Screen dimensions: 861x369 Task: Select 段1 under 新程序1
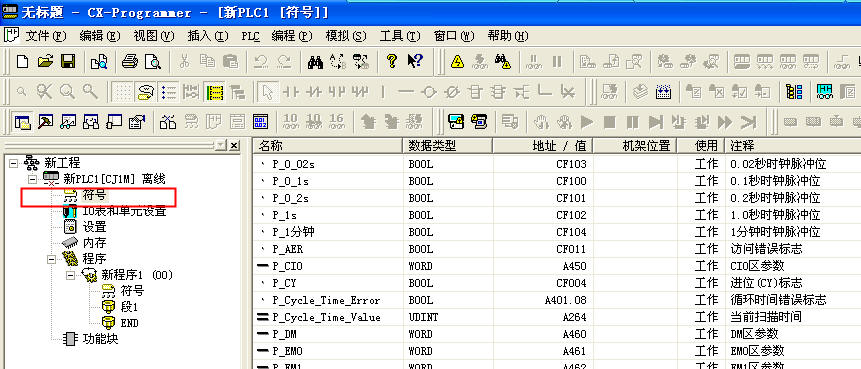129,307
